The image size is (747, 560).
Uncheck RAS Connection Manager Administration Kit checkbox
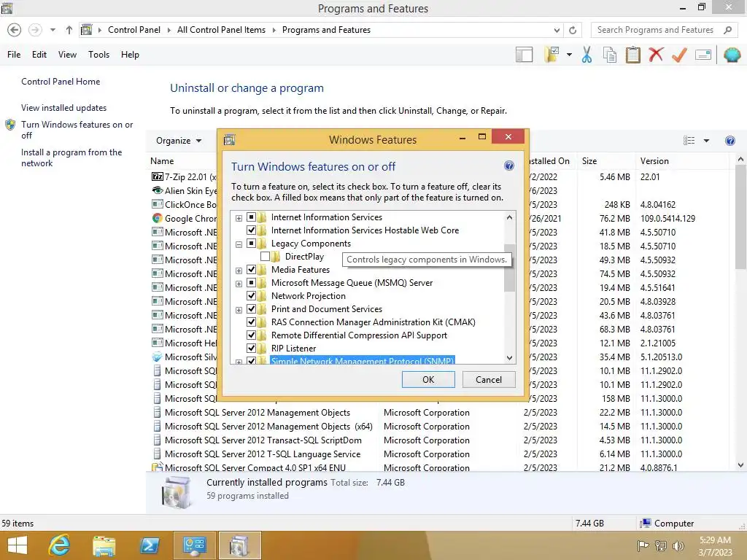tap(252, 322)
